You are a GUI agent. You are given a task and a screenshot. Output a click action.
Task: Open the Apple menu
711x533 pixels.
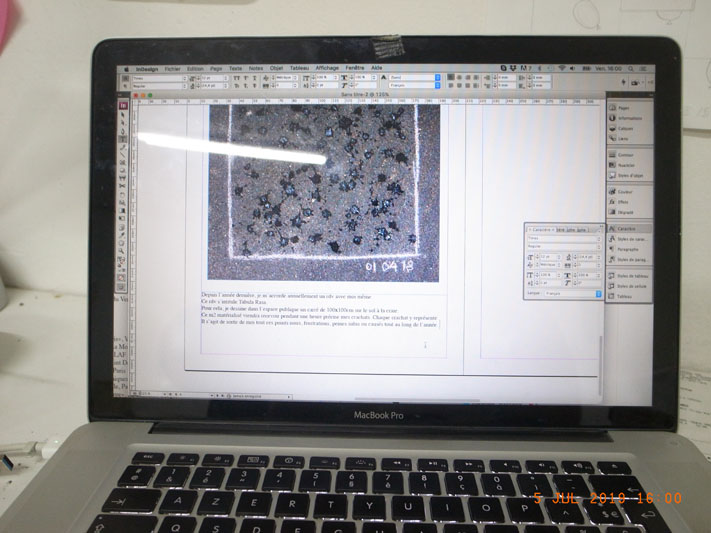coord(127,69)
